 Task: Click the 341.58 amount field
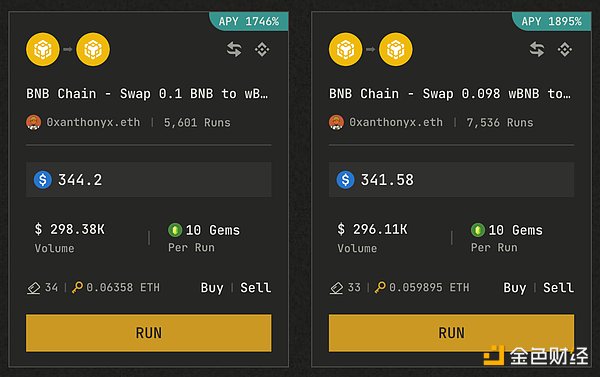pos(452,180)
